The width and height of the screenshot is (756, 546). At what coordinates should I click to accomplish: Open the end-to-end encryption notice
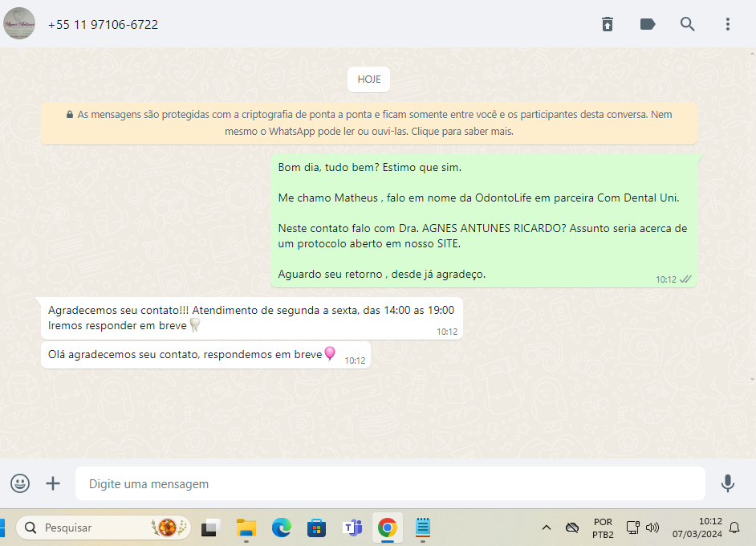tap(369, 123)
